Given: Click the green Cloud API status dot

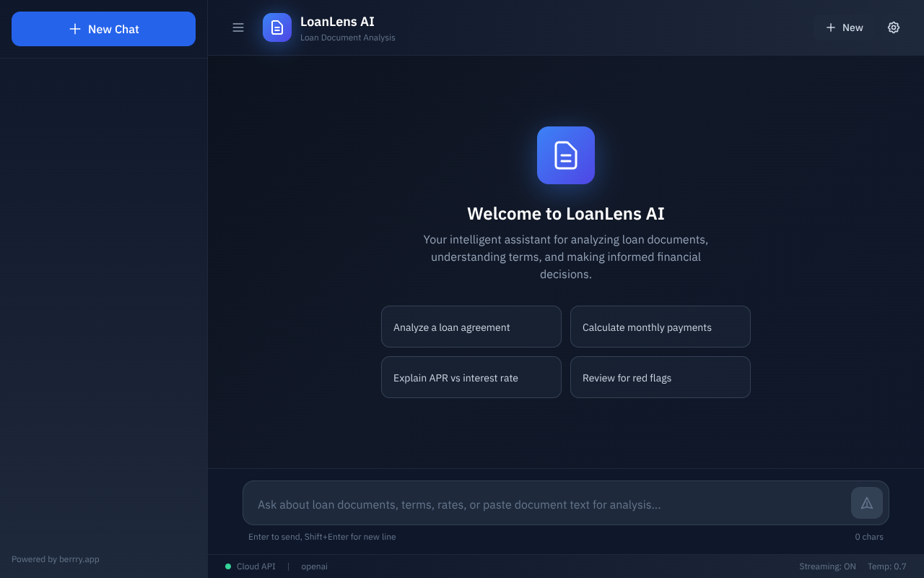Looking at the screenshot, I should tap(227, 566).
